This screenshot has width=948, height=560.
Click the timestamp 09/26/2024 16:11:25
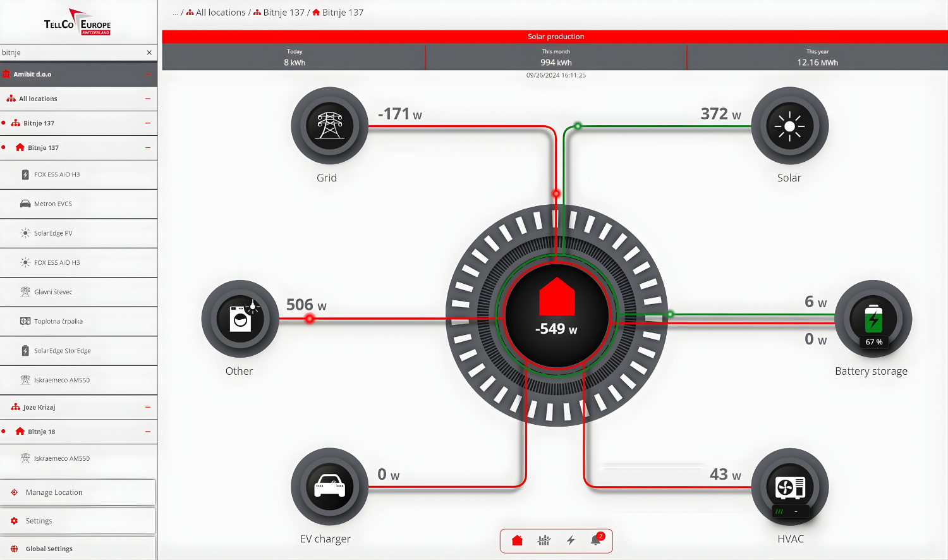pos(556,75)
